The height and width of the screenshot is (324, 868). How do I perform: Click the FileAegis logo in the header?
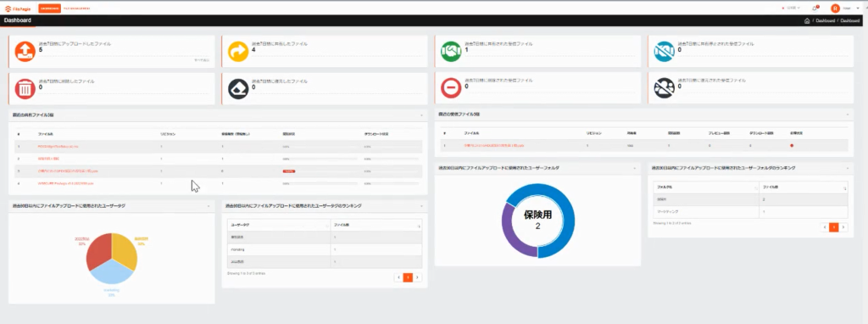(x=19, y=8)
